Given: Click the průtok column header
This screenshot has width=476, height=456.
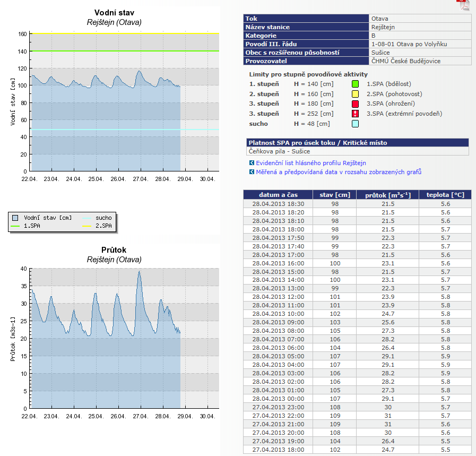Looking at the screenshot, I should tap(388, 195).
